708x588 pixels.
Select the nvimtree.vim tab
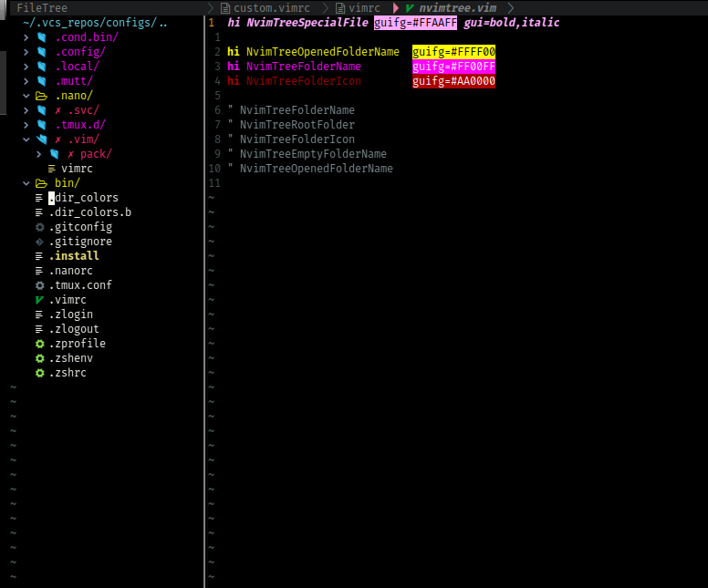[451, 7]
